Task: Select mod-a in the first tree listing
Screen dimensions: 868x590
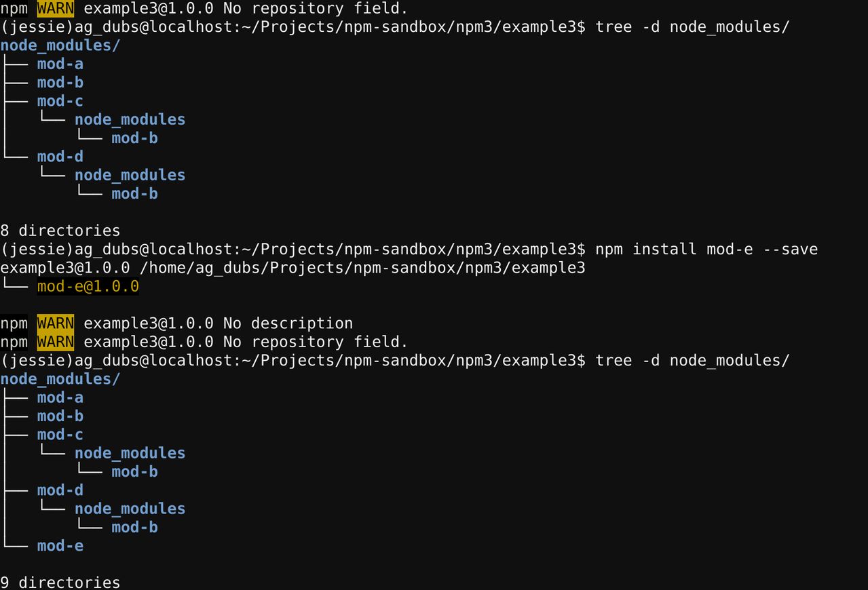Action: pos(60,64)
